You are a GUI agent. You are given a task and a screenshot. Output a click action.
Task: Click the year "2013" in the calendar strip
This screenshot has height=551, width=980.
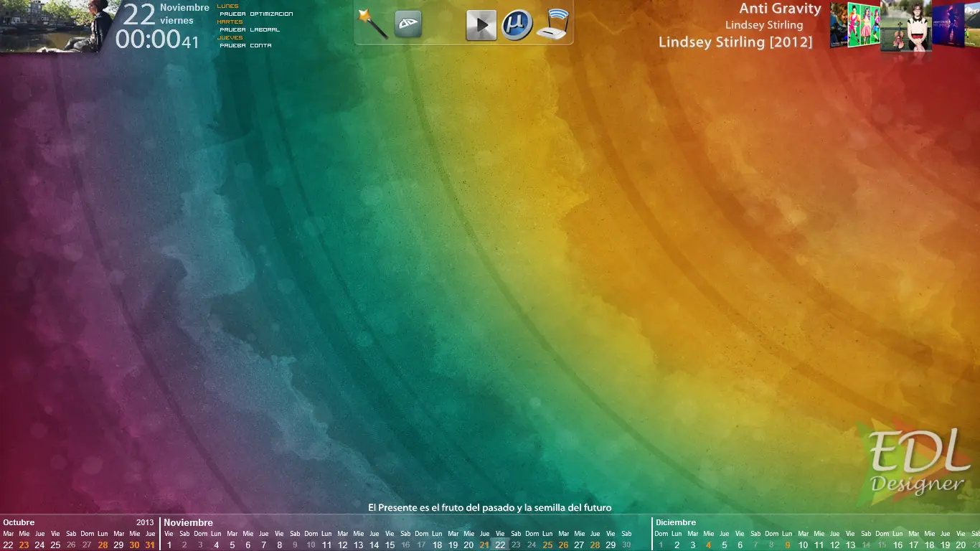[x=145, y=522]
